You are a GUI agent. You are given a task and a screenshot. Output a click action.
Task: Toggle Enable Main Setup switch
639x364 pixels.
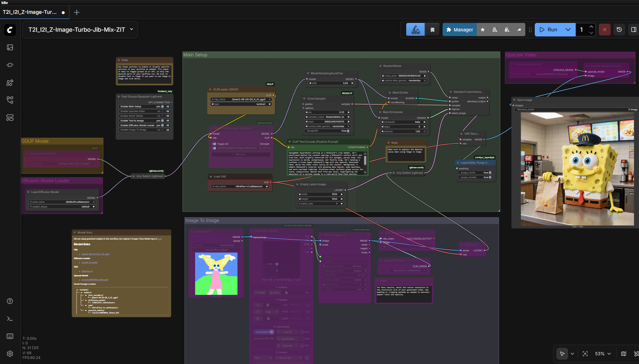click(x=162, y=106)
